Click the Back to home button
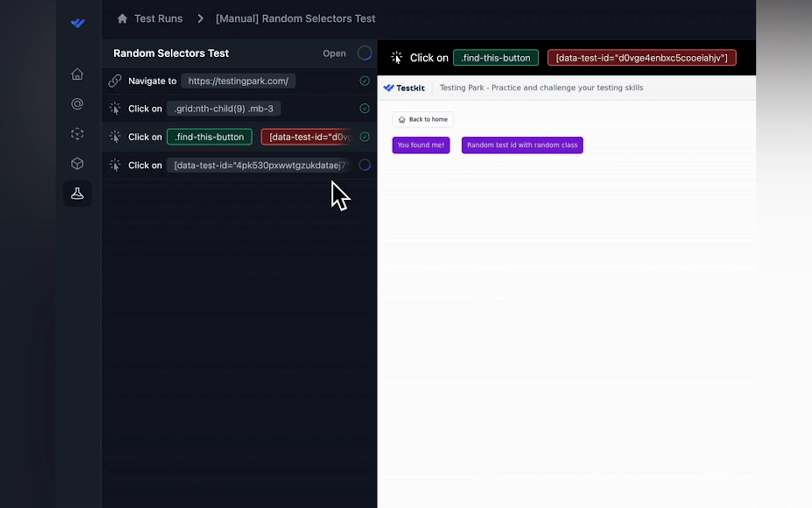The image size is (812, 508). [x=423, y=119]
